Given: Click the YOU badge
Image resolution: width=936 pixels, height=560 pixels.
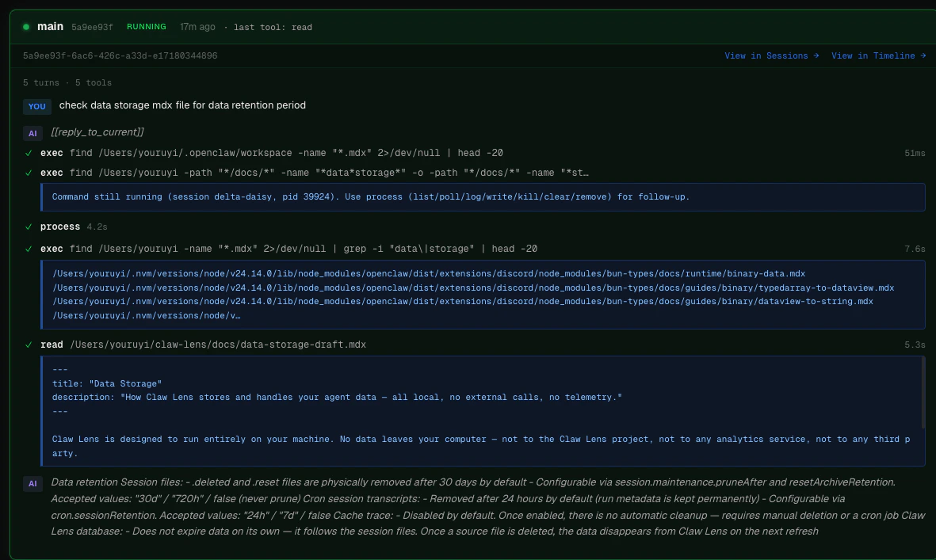Looking at the screenshot, I should (x=37, y=106).
